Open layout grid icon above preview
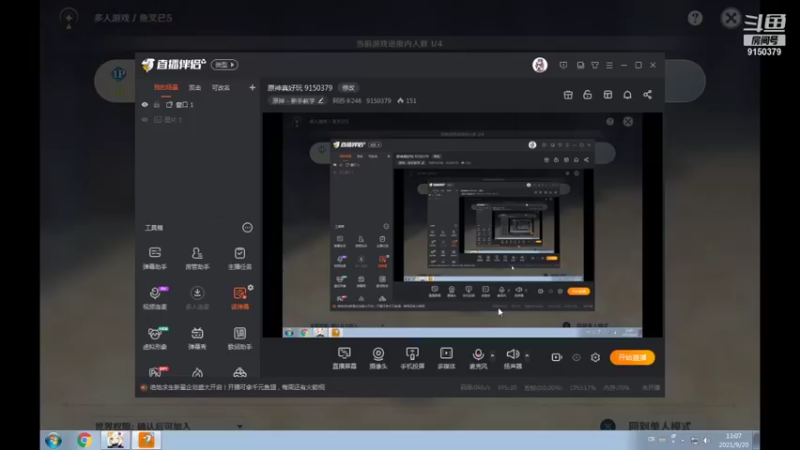 [608, 95]
